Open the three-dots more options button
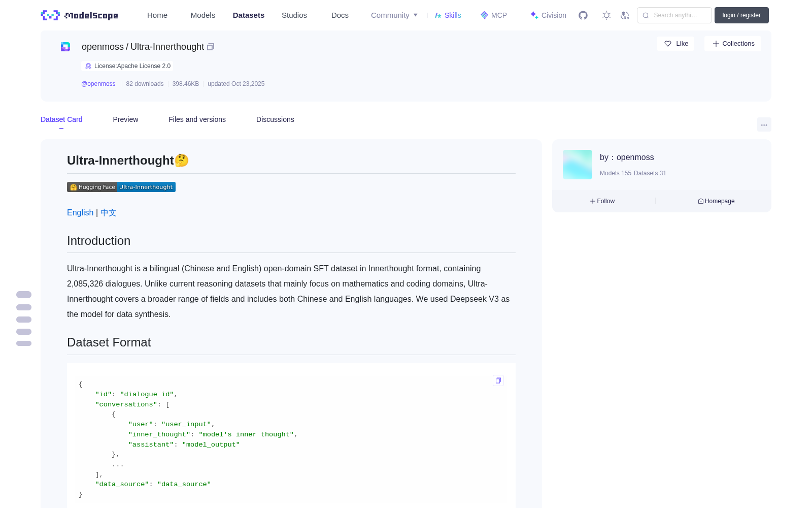The image size is (812, 508). (764, 124)
